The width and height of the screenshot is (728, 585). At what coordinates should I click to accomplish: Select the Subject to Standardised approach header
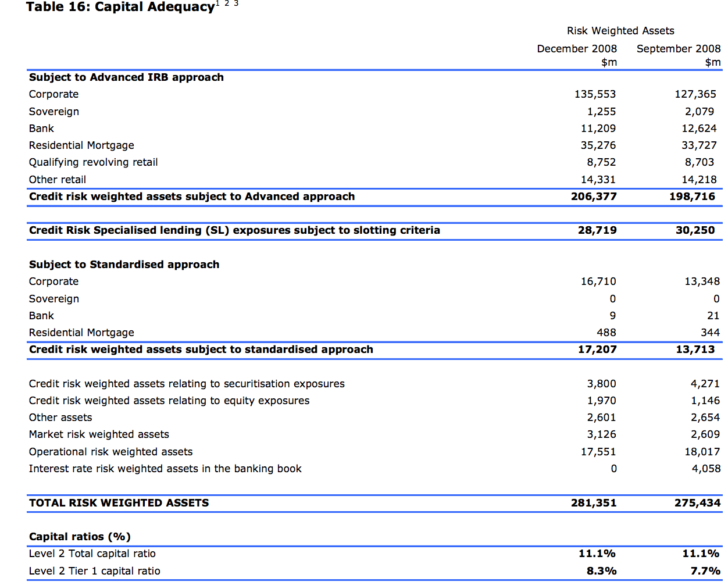point(124,264)
